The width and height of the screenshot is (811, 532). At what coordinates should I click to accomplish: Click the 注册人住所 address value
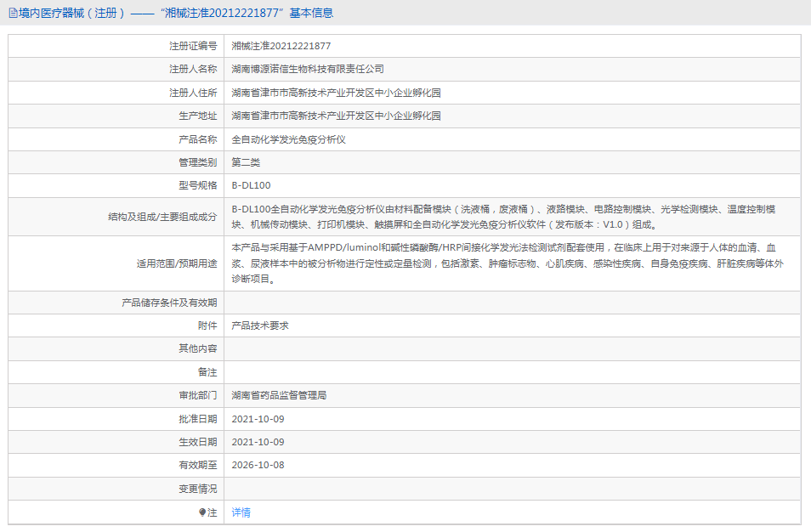pos(336,93)
